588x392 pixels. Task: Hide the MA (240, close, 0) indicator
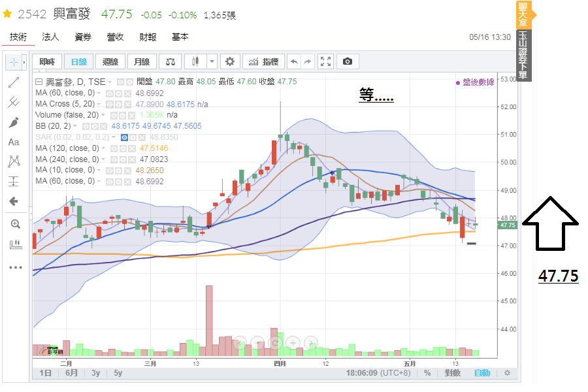tap(114, 160)
